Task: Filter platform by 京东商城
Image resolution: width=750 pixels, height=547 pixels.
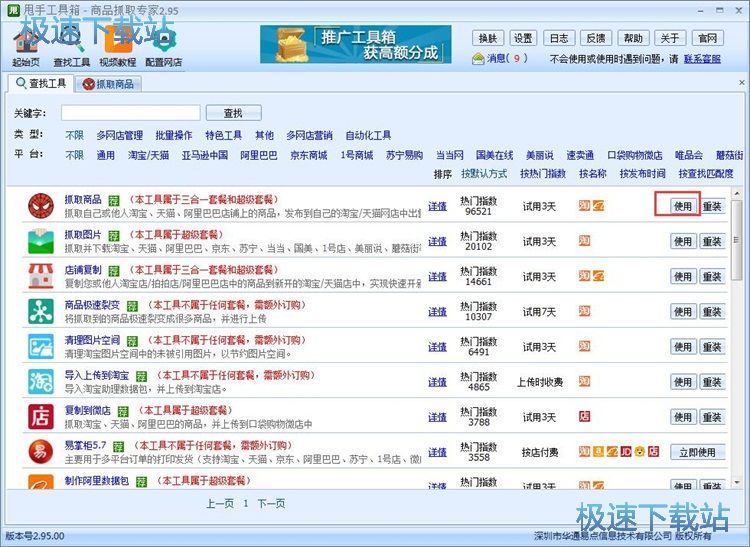Action: pos(309,155)
